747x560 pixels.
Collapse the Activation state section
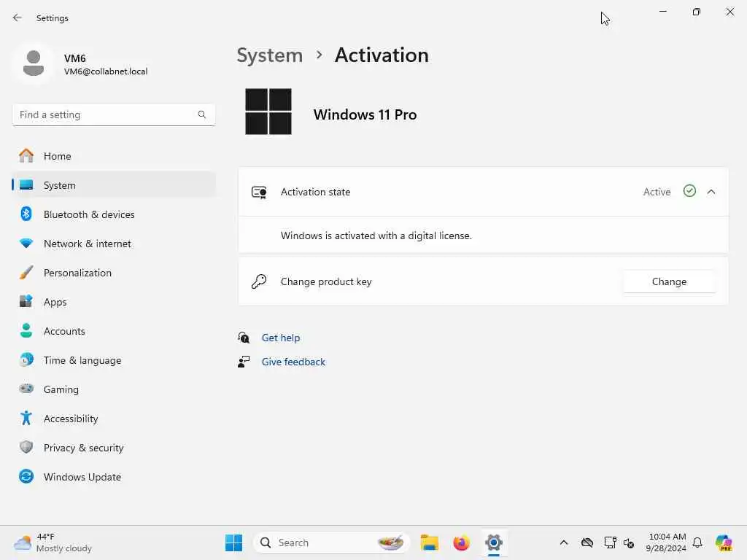tap(711, 192)
